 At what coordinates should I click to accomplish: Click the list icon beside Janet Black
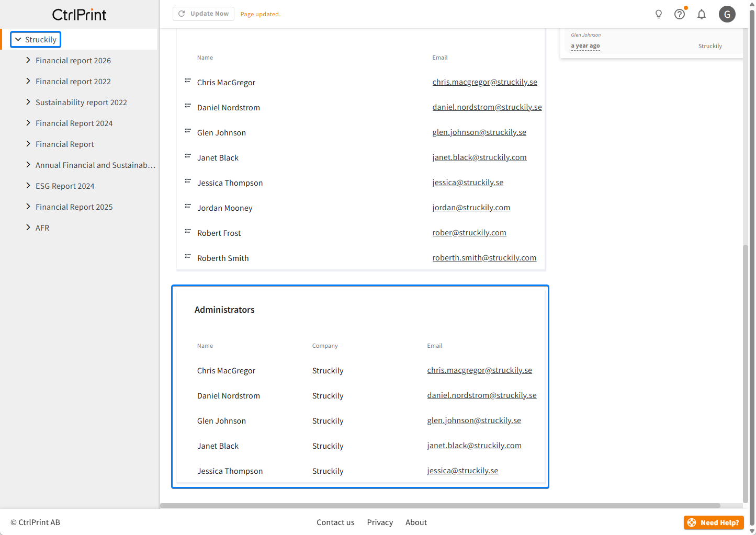point(188,156)
